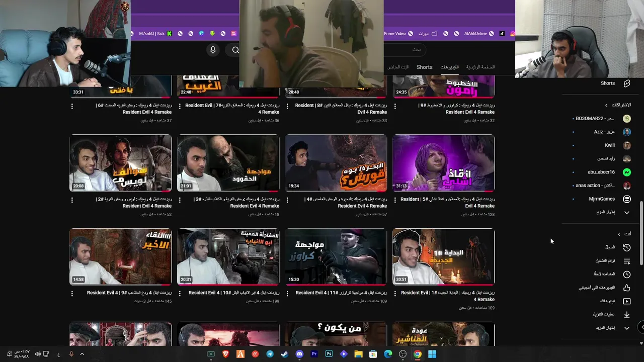Viewport: 644px width, 362px height.
Task: Expand the 'You' section's إظهار المزيد
Action: (627, 328)
